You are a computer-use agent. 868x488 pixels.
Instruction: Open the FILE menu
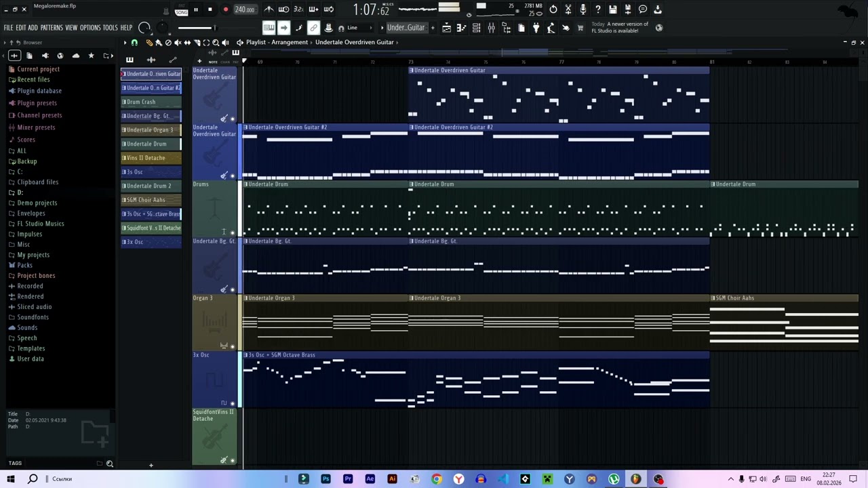pos(8,28)
